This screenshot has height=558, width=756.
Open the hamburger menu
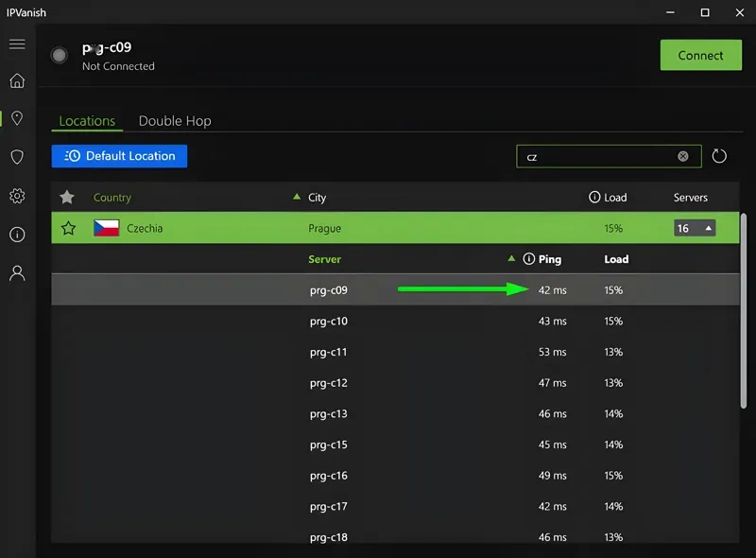click(x=17, y=44)
